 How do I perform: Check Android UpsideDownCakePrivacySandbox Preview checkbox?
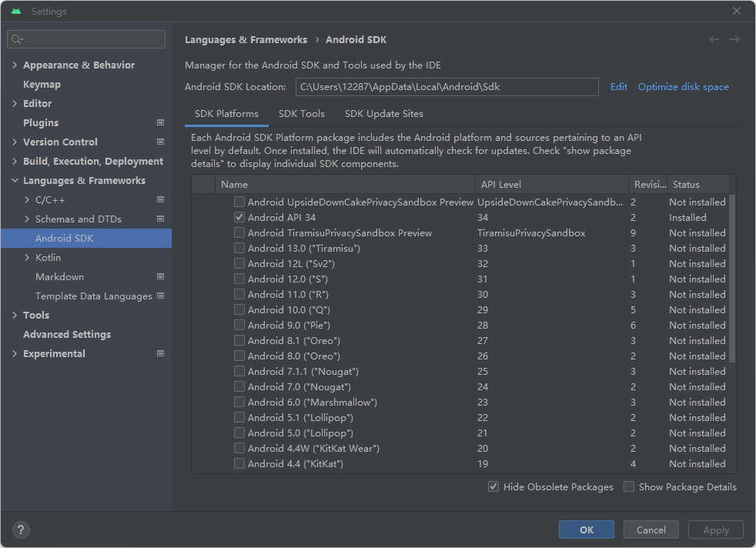coord(239,202)
